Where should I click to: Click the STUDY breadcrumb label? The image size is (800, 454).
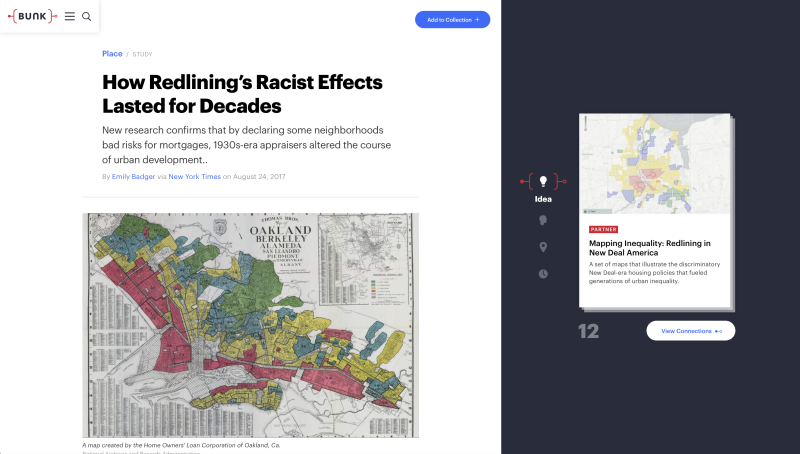coord(142,54)
